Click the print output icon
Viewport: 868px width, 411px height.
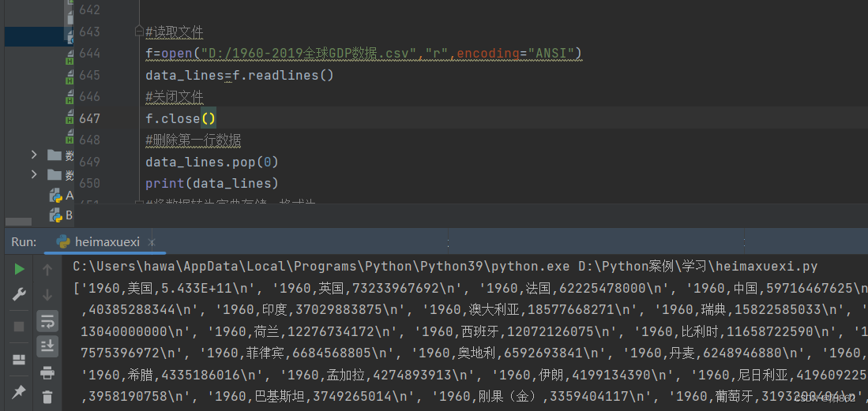click(47, 373)
